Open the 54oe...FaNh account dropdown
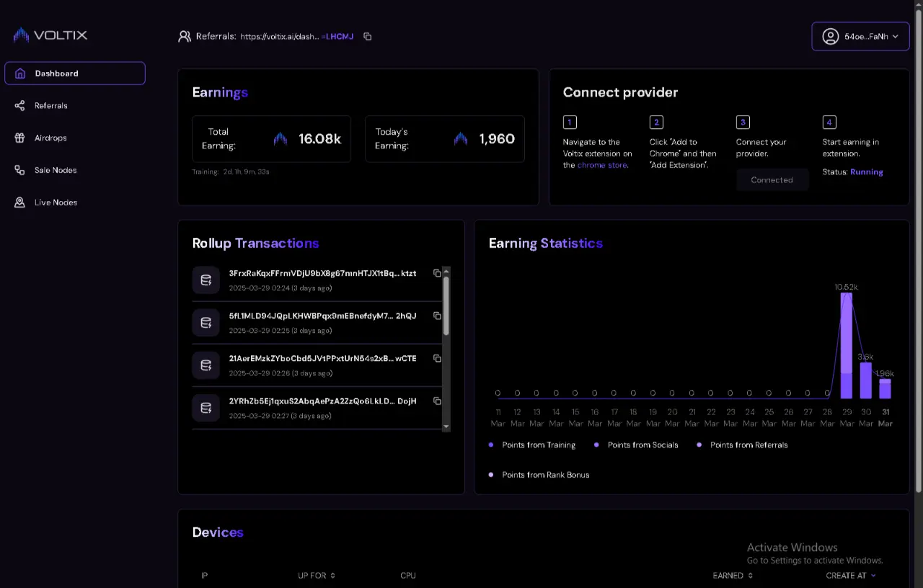The height and width of the screenshot is (588, 923). (860, 36)
